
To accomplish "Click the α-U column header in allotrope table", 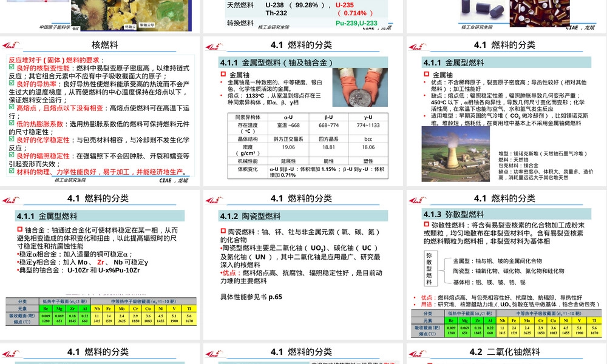I will 288,117.
